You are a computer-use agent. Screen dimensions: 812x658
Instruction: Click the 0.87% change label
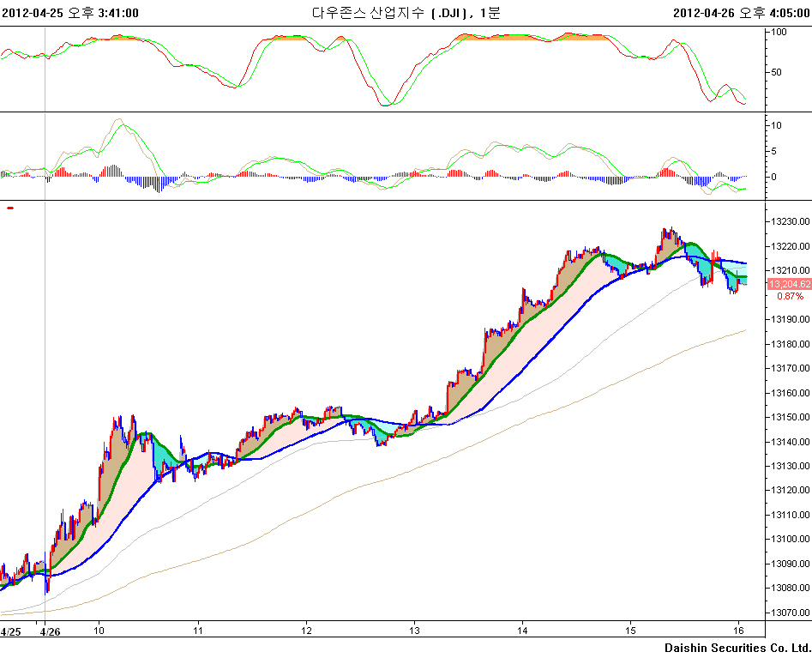click(x=790, y=296)
